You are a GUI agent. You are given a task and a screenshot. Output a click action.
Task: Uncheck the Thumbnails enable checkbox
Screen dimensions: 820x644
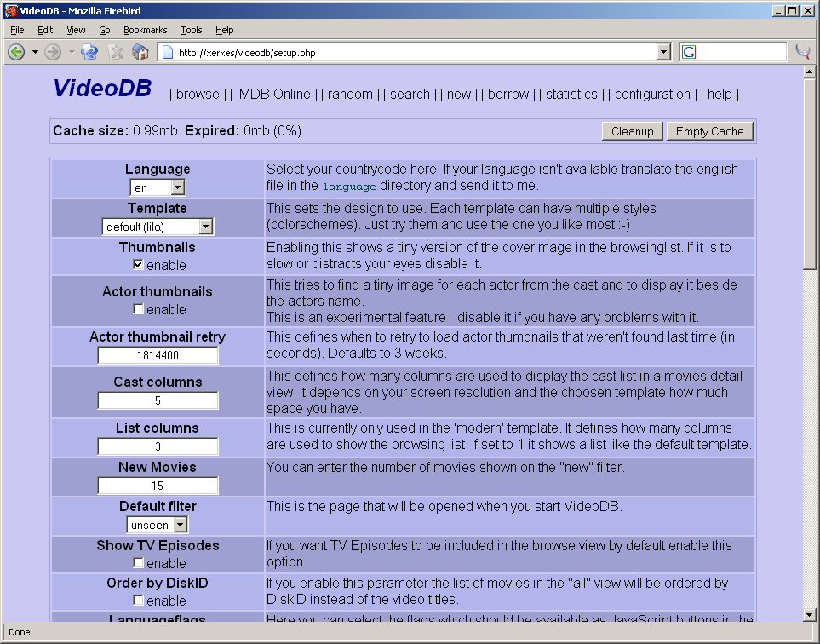(x=138, y=265)
